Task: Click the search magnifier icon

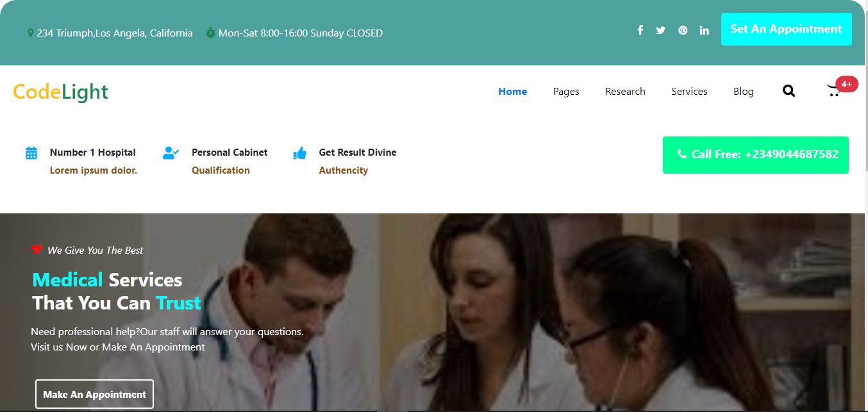Action: click(789, 91)
